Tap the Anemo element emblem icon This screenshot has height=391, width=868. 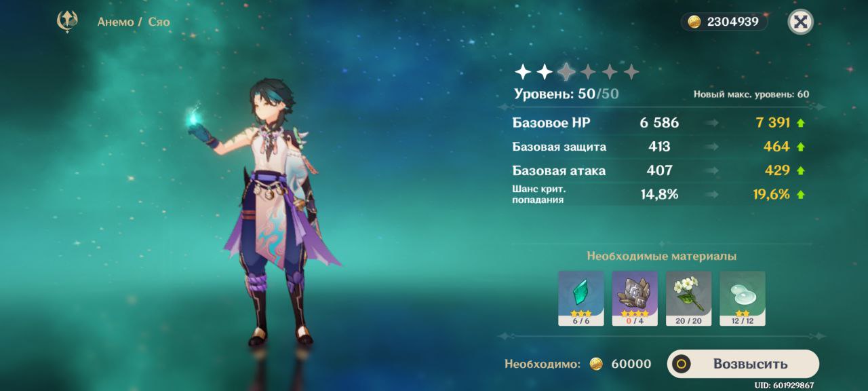click(66, 22)
